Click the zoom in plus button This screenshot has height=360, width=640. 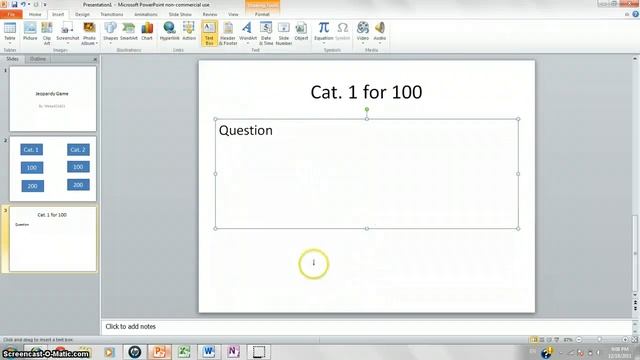tap(625, 340)
